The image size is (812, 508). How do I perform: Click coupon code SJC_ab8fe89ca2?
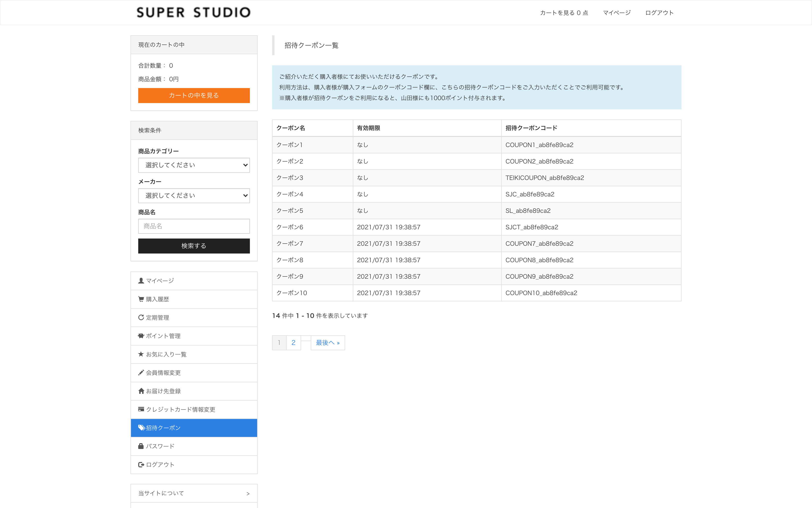click(530, 194)
